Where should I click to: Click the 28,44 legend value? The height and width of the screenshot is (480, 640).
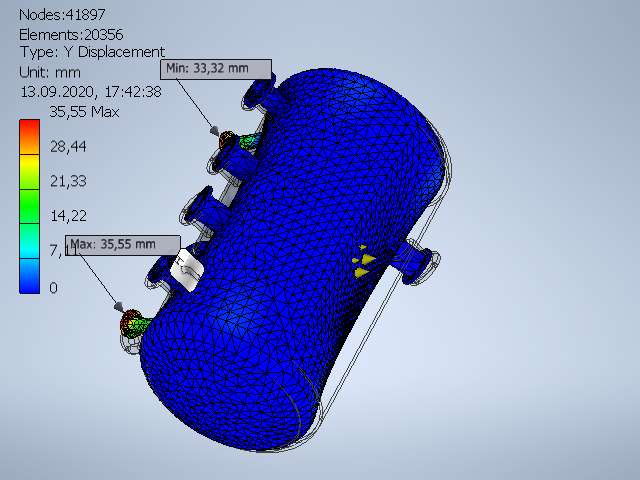(x=68, y=147)
